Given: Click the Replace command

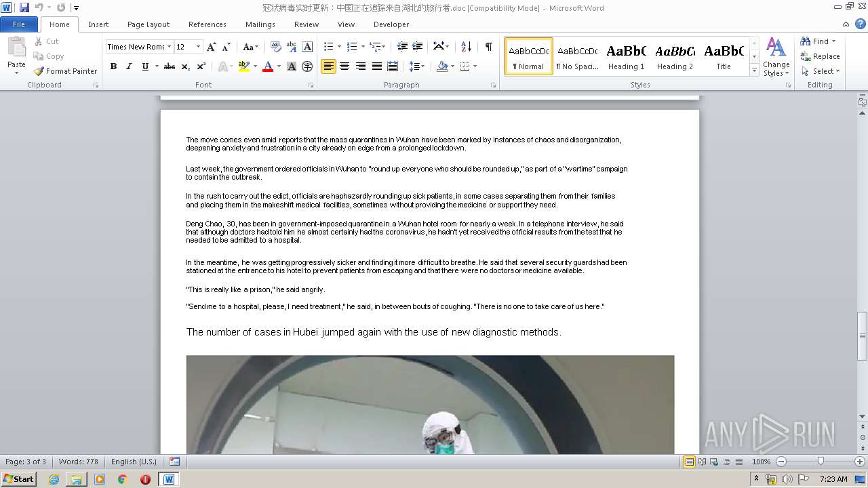Looking at the screenshot, I should click(820, 56).
